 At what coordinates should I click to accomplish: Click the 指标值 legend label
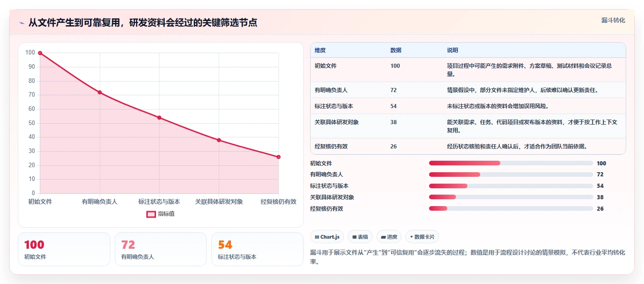(x=166, y=214)
